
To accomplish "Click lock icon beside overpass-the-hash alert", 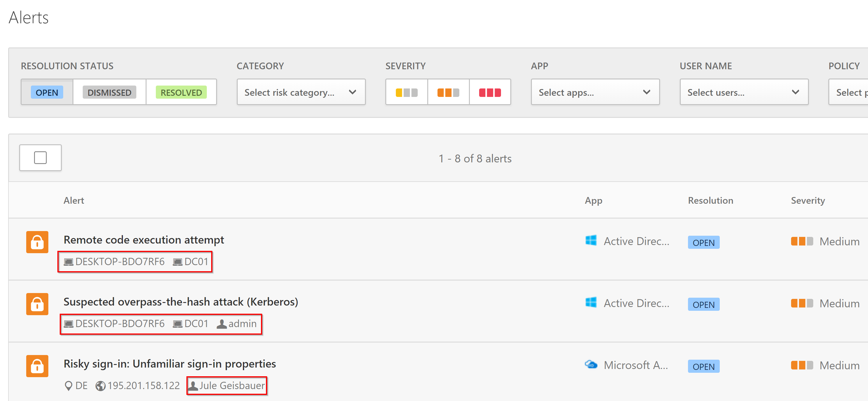I will pos(37,304).
